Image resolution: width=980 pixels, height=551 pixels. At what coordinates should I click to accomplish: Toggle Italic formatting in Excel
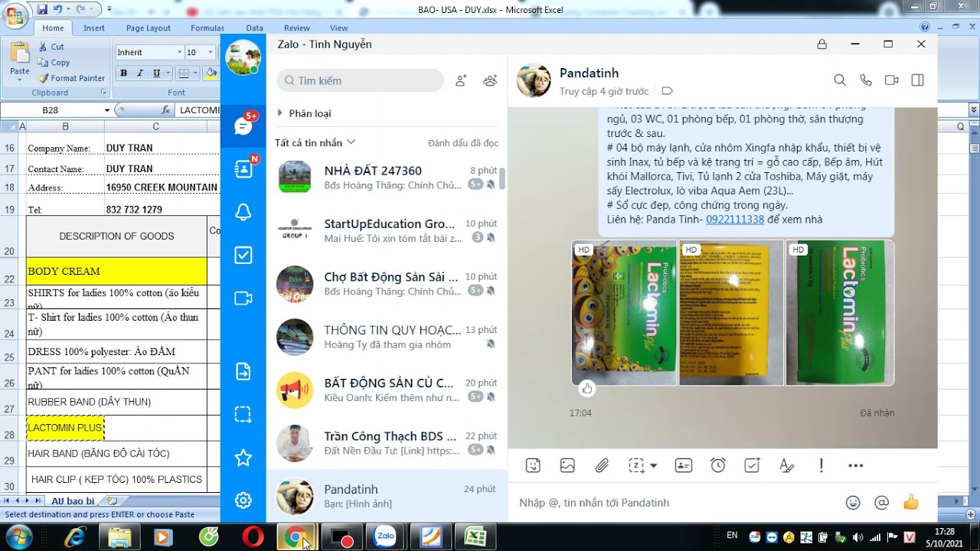coord(140,73)
